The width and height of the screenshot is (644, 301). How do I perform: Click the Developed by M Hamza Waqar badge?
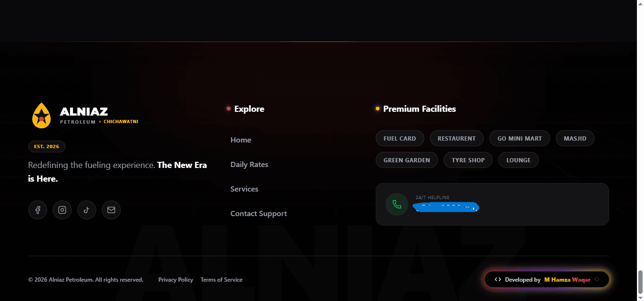click(547, 279)
